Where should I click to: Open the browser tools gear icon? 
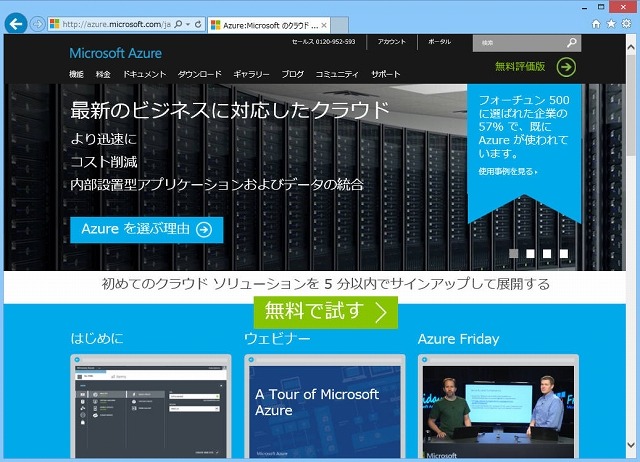point(624,23)
